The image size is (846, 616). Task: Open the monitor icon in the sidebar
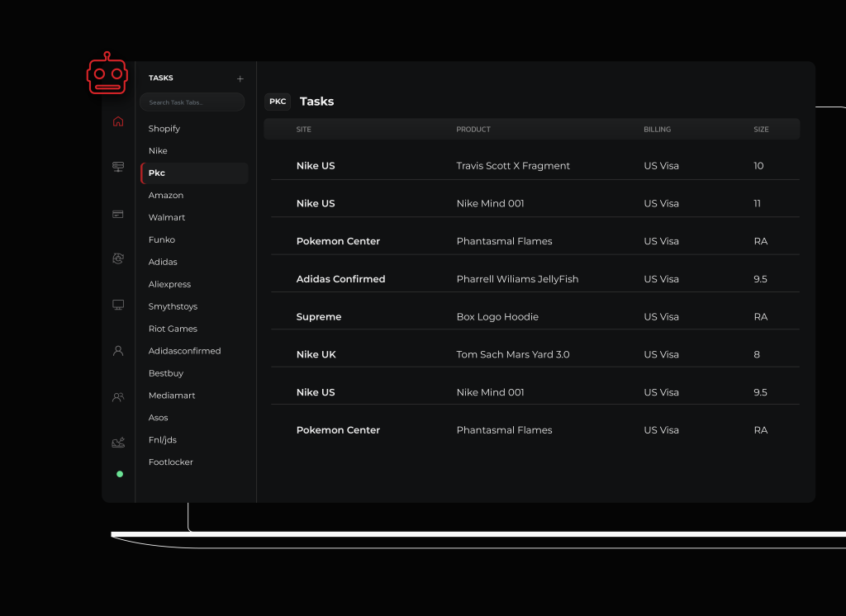118,305
